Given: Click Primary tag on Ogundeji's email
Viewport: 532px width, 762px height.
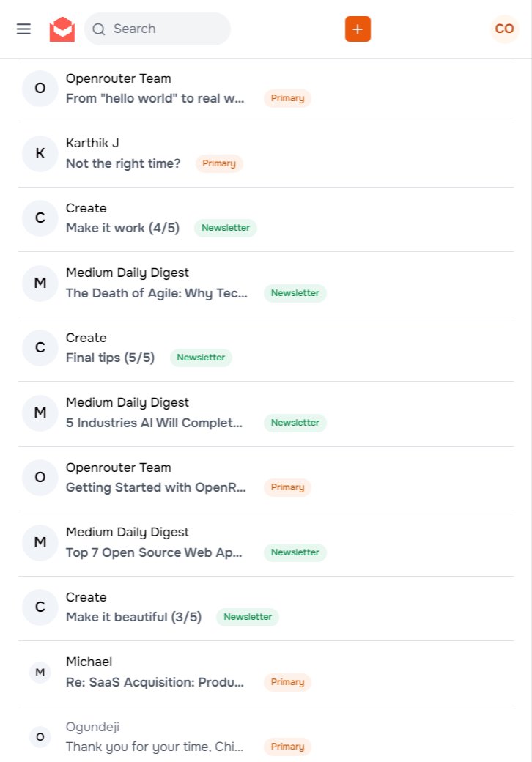Looking at the screenshot, I should (287, 747).
